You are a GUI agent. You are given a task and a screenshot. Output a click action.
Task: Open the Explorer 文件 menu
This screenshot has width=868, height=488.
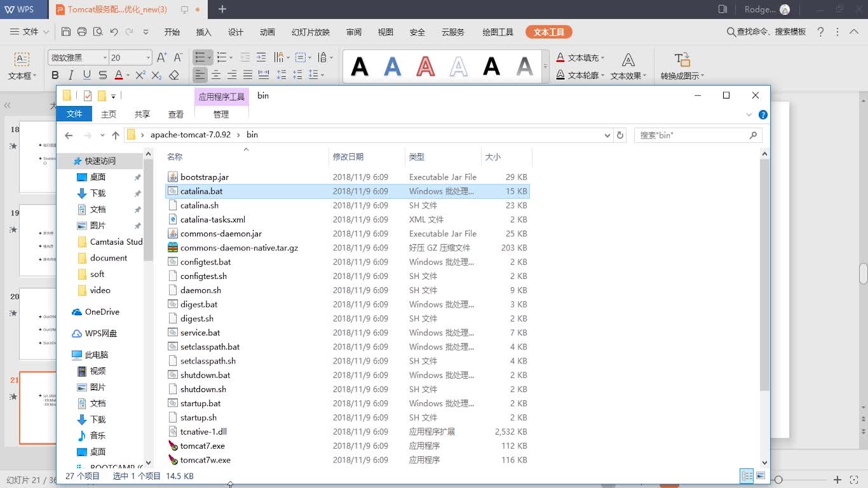74,114
